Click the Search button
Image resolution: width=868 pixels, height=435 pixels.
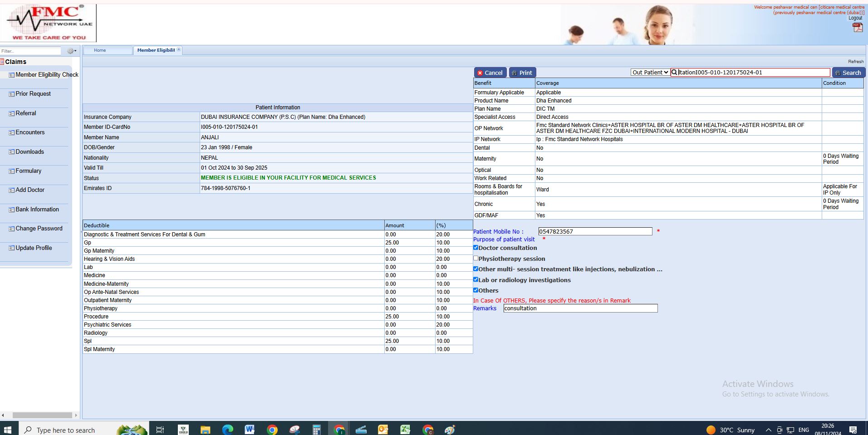(848, 73)
